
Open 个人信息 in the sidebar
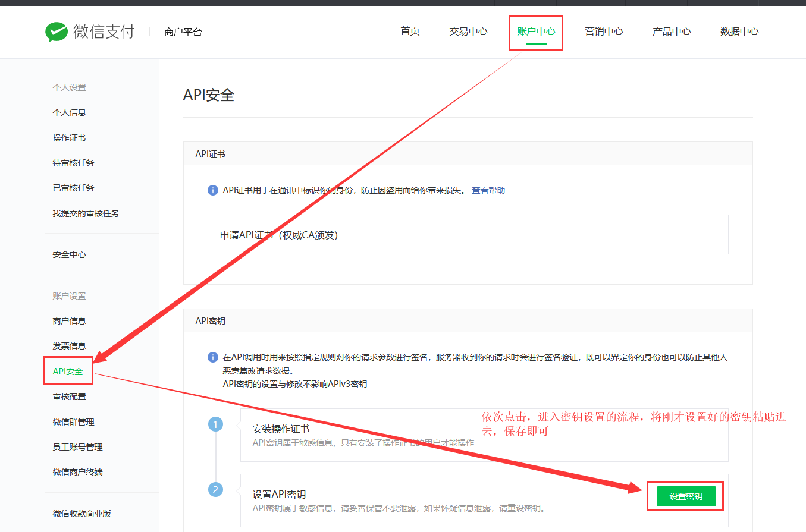point(69,112)
